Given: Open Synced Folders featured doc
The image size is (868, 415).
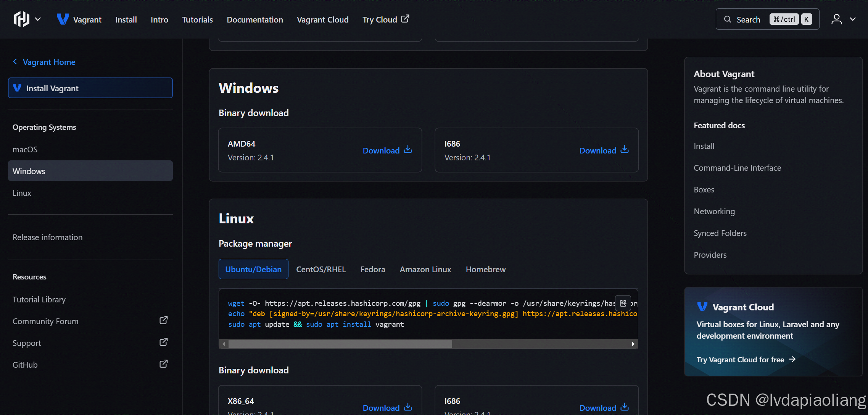Looking at the screenshot, I should tap(720, 233).
